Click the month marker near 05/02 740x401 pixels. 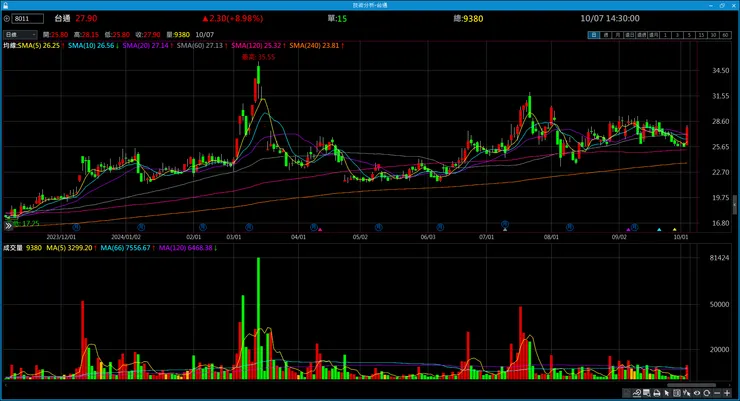(378, 227)
